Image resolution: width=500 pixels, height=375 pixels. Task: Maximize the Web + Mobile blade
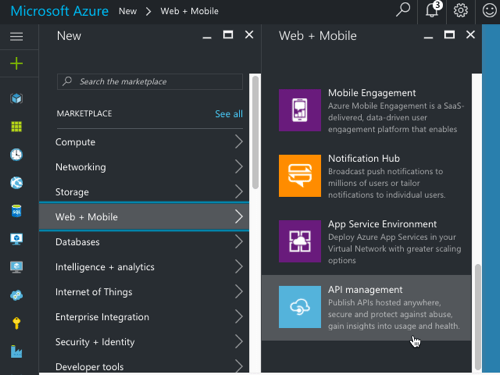pyautogui.click(x=449, y=34)
